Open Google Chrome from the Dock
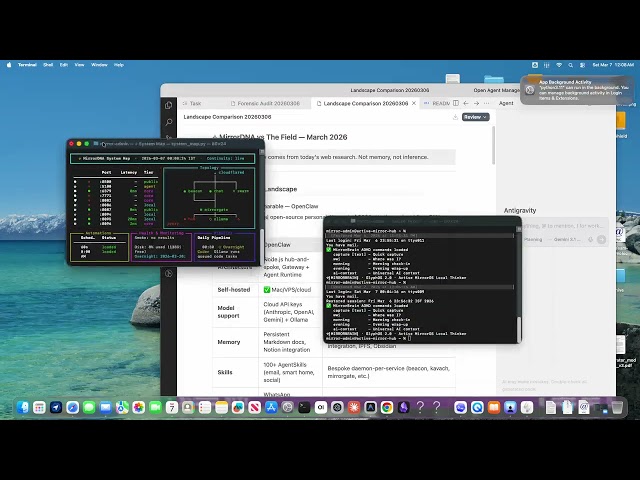This screenshot has height=480, width=640. pyautogui.click(x=387, y=407)
